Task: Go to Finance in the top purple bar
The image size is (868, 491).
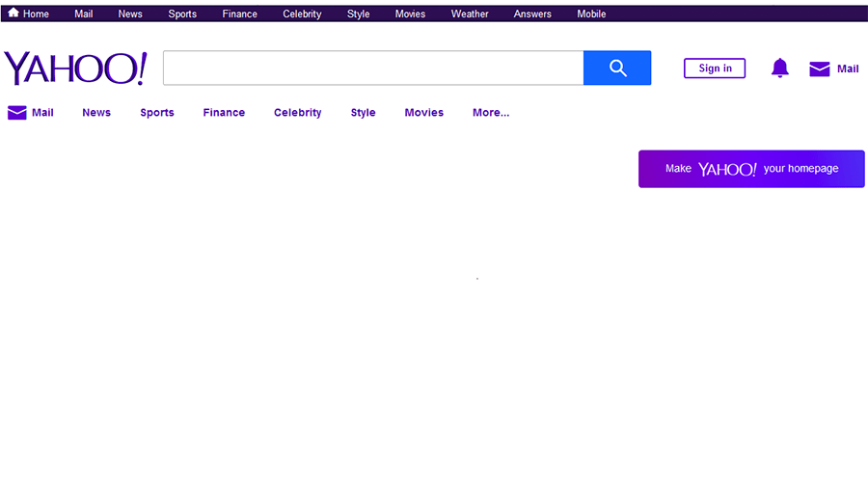Action: pyautogui.click(x=239, y=14)
